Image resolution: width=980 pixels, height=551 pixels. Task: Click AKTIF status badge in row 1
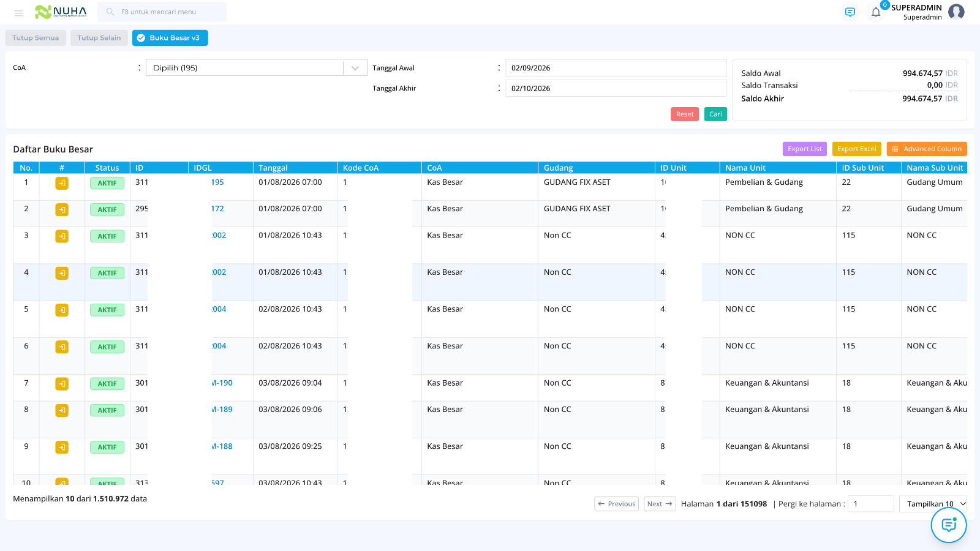pyautogui.click(x=107, y=183)
